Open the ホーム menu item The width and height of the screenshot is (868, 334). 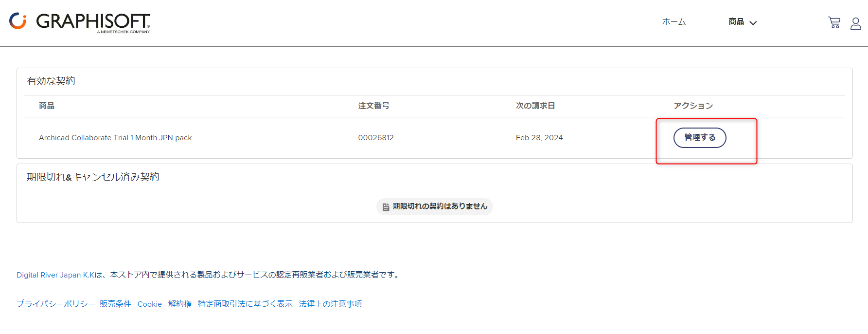coord(673,22)
